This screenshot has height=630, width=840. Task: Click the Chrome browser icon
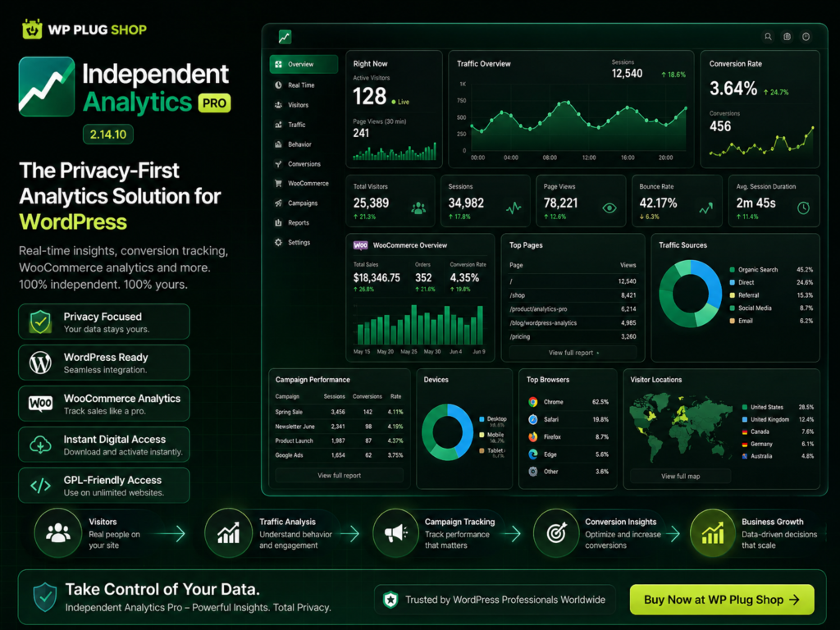click(x=533, y=402)
